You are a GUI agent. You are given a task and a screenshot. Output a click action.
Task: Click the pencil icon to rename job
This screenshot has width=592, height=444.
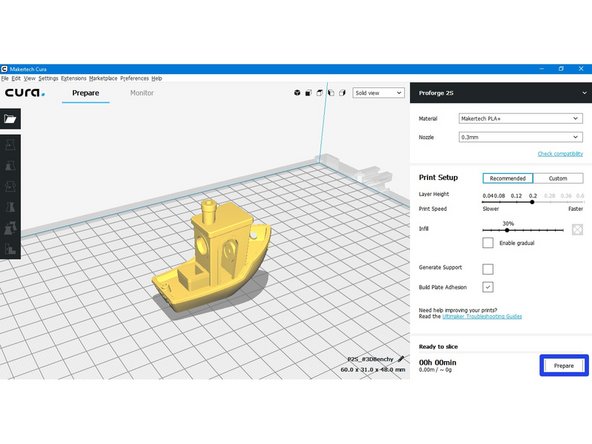(401, 359)
